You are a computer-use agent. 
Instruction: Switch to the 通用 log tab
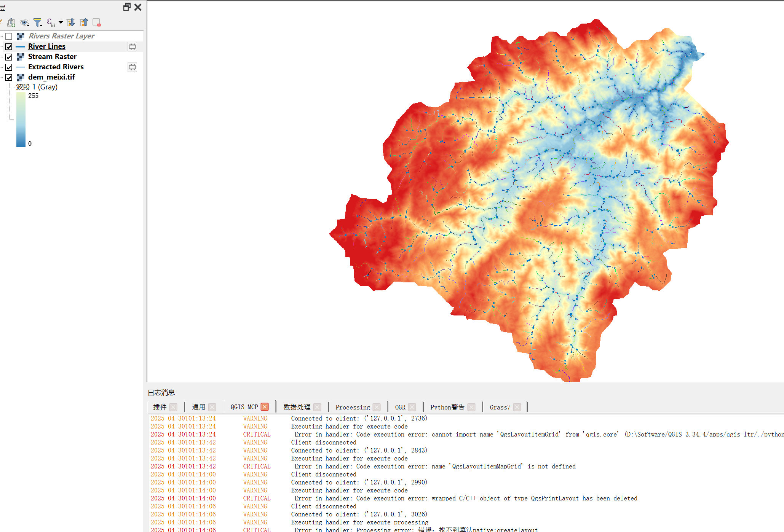(x=198, y=407)
